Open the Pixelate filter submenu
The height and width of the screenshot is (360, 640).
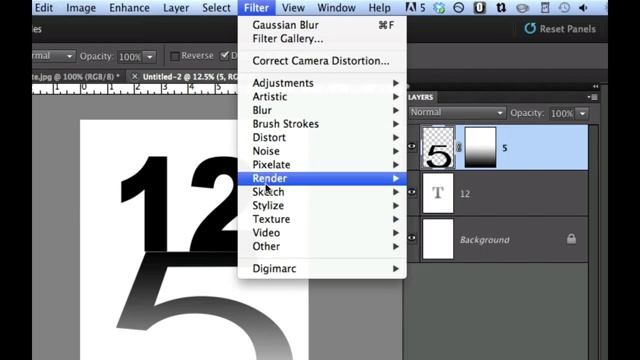322,164
